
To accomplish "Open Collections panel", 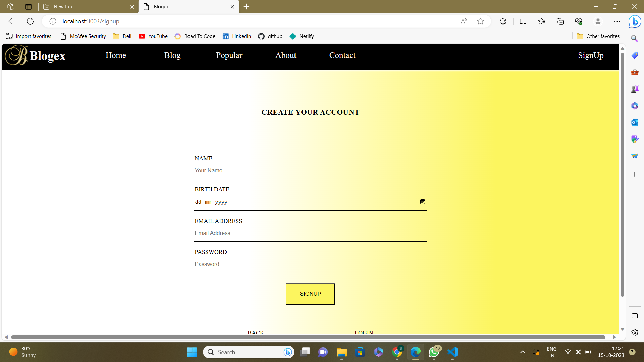I will [560, 21].
